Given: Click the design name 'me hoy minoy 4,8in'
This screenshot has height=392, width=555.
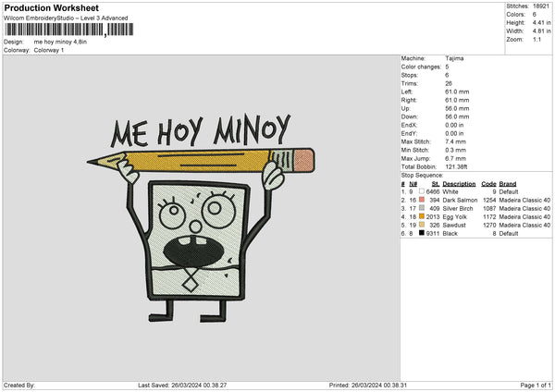Looking at the screenshot, I should click(60, 42).
